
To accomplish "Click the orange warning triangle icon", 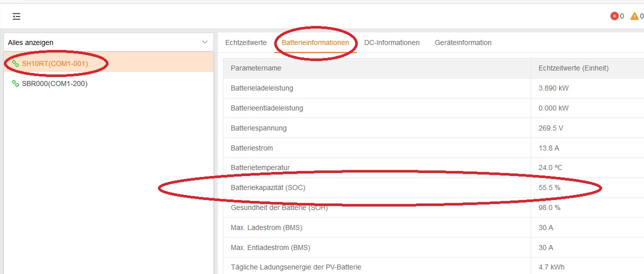I will pyautogui.click(x=634, y=16).
